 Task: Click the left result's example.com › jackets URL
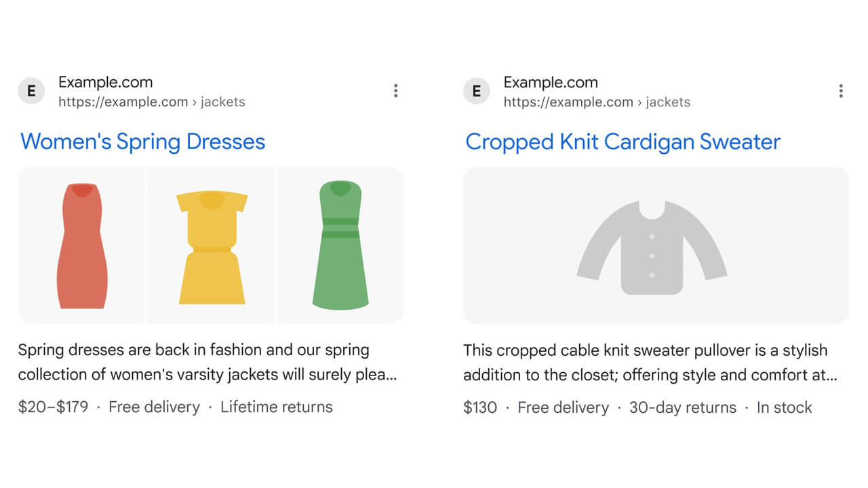tap(151, 102)
